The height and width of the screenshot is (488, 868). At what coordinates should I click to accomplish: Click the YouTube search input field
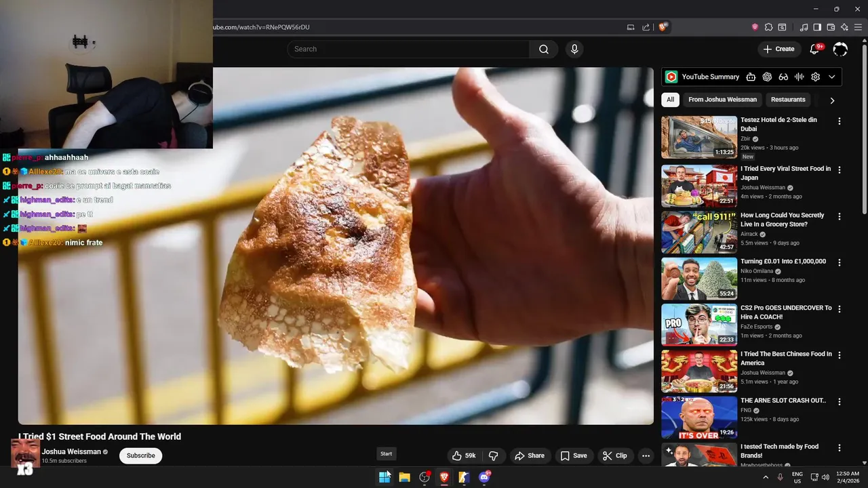408,49
